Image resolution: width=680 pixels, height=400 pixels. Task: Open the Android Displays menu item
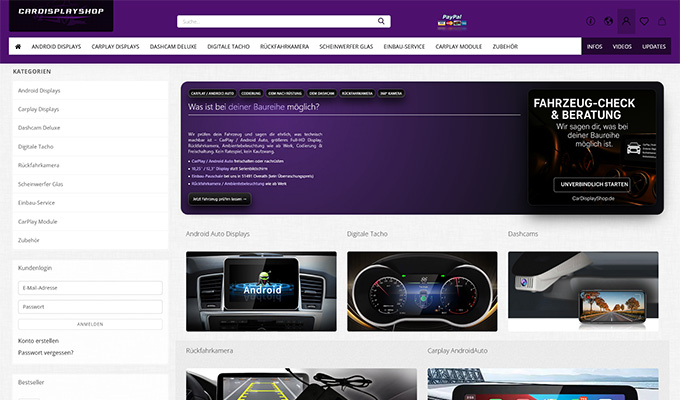click(56, 46)
